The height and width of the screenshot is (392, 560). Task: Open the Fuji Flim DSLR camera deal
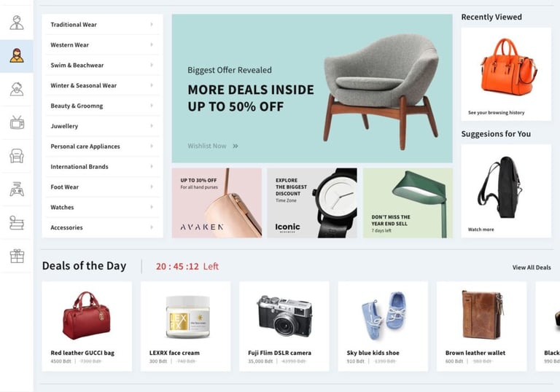(284, 326)
